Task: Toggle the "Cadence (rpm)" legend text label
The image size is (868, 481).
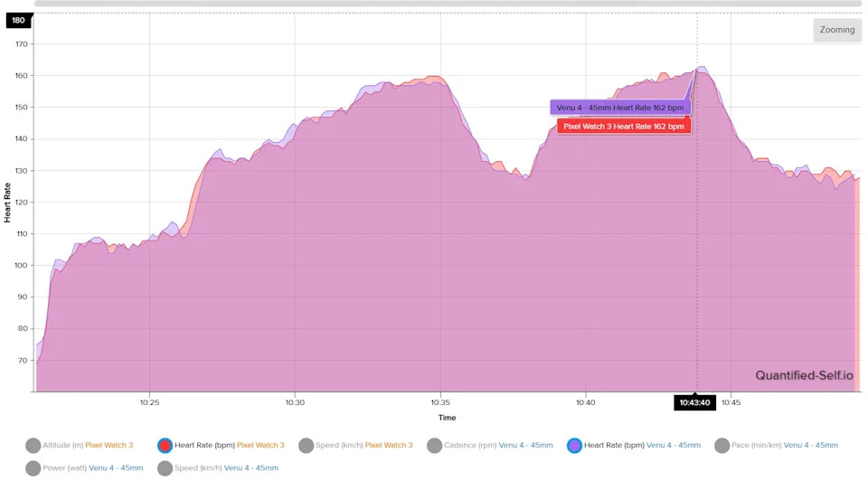Action: 470,445
